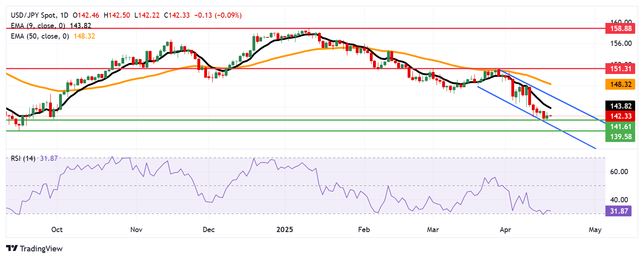The height and width of the screenshot is (259, 644).
Task: Click the red 142.33 current price label
Action: tap(620, 116)
